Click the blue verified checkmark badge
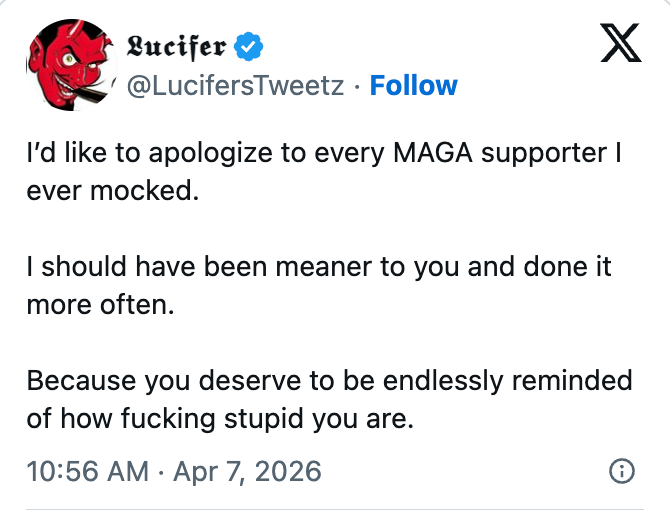This screenshot has width=670, height=510. pos(247,46)
